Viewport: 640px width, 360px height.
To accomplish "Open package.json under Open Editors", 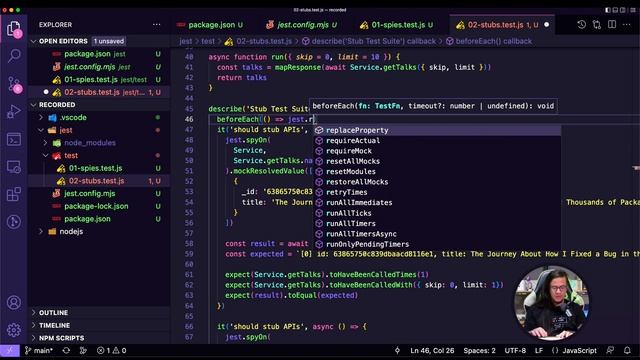I will tap(99, 54).
